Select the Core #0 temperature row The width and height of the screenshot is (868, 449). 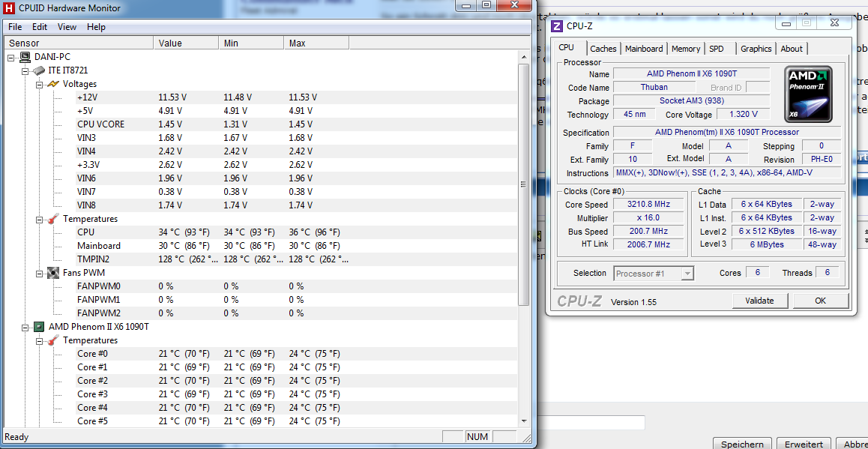pyautogui.click(x=296, y=354)
